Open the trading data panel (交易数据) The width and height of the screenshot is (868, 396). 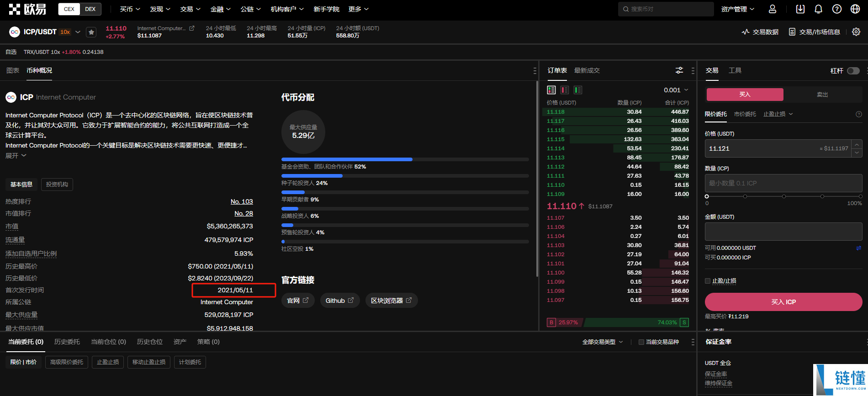tap(760, 32)
